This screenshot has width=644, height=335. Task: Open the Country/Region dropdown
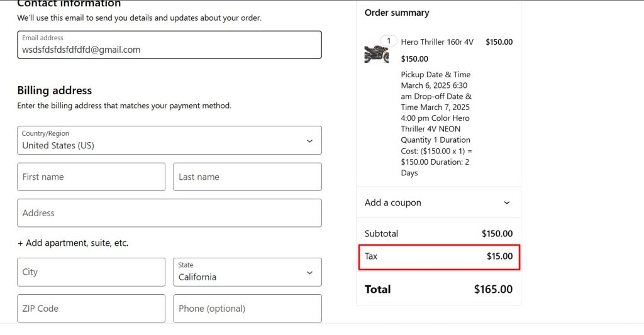pos(169,140)
